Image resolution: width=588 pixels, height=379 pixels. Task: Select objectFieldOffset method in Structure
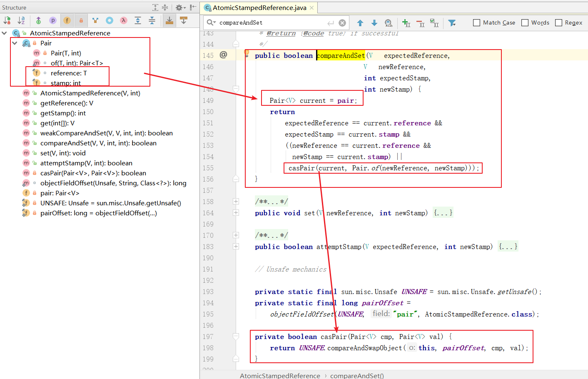pos(113,183)
